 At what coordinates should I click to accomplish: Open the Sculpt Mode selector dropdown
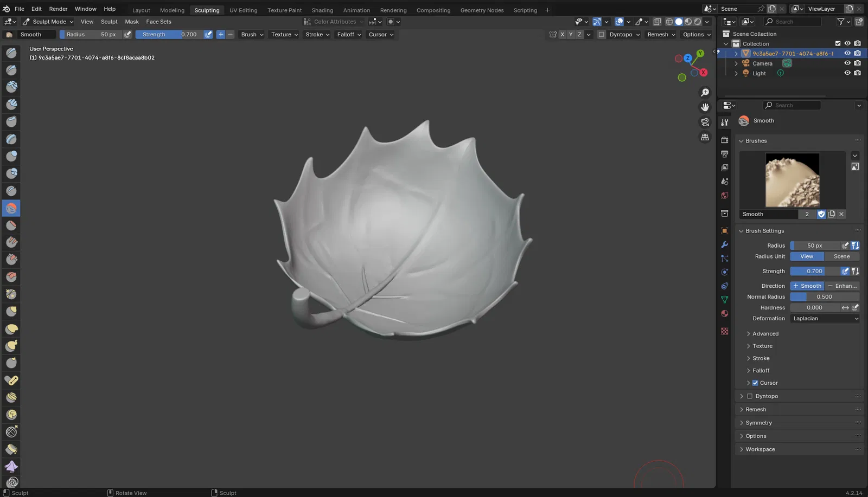tap(48, 22)
